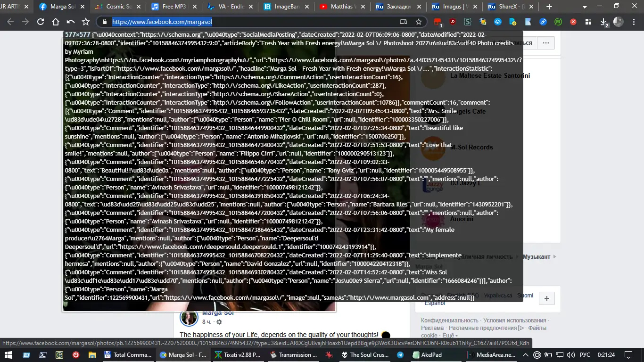The width and height of the screenshot is (644, 362).
Task: Open the post audience gear dropdown
Action: tap(219, 322)
